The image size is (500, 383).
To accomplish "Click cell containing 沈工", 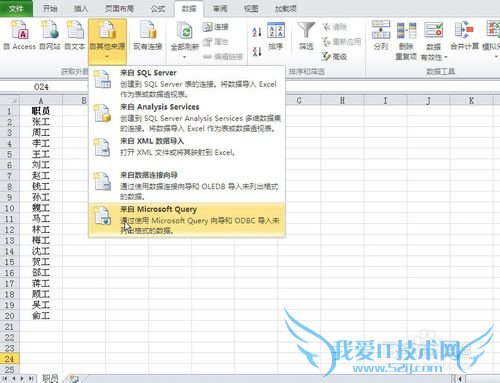I will (41, 251).
